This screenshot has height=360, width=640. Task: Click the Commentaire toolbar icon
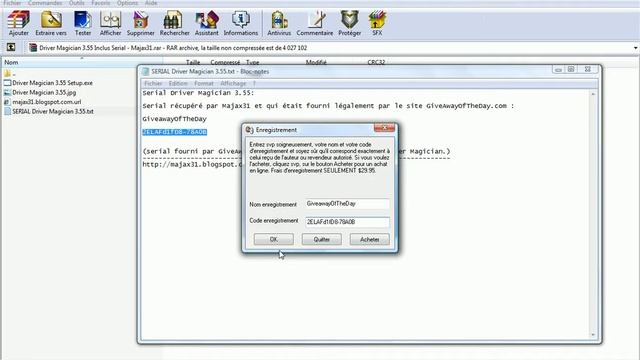click(315, 23)
